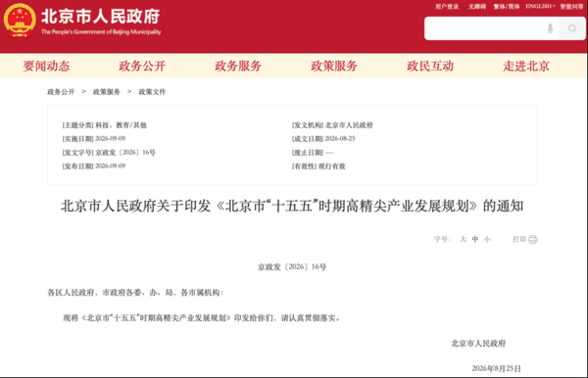Image resolution: width=588 pixels, height=378 pixels.
Task: Open the 政策服务 navigation tab
Action: pos(334,66)
